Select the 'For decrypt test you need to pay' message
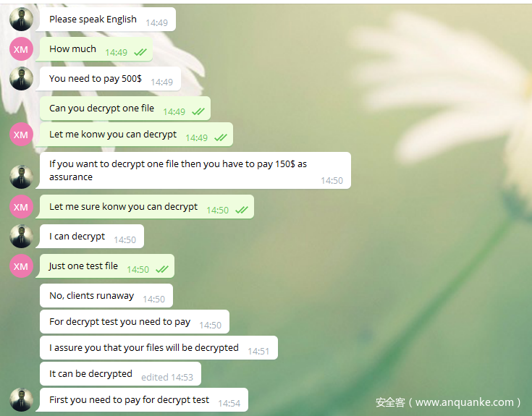Viewport: 532px width, 416px height. (x=135, y=322)
